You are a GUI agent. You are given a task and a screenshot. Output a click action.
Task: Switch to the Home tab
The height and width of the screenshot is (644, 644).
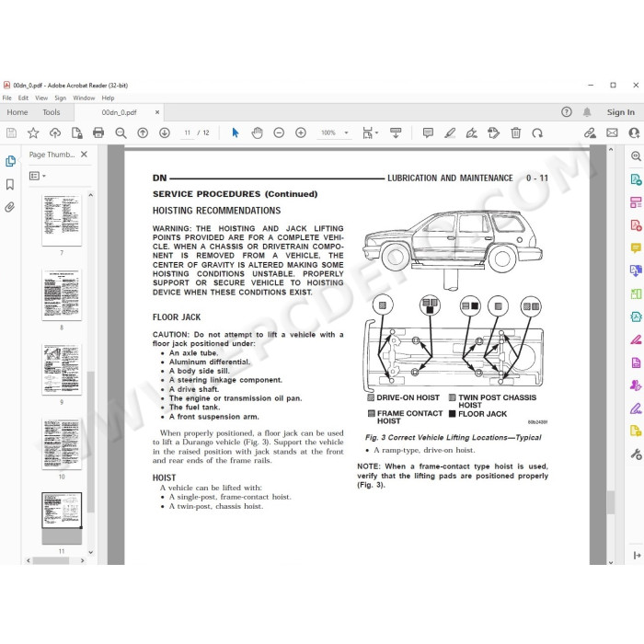[17, 112]
